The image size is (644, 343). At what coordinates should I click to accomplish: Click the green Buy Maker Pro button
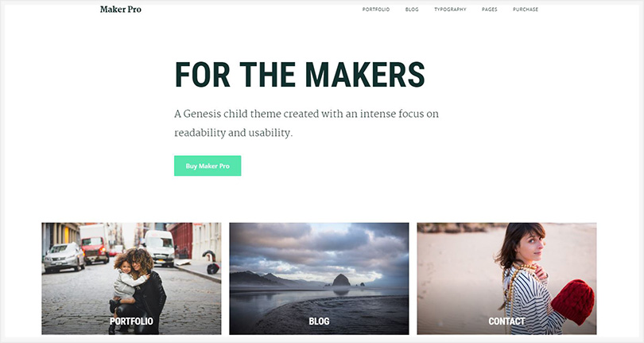coord(208,166)
